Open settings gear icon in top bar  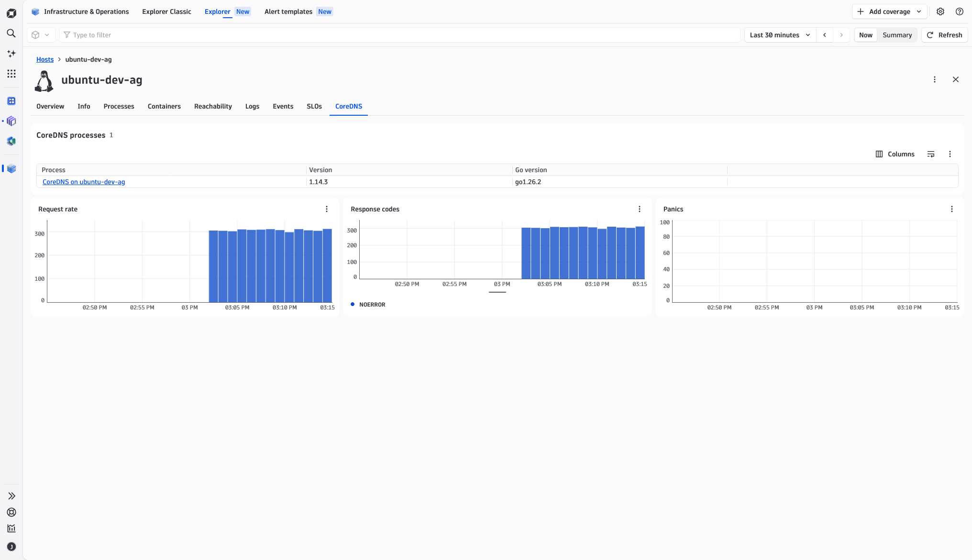tap(940, 11)
